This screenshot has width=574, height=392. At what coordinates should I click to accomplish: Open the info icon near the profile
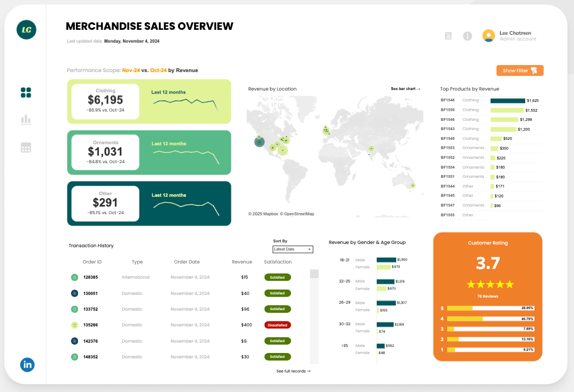467,36
